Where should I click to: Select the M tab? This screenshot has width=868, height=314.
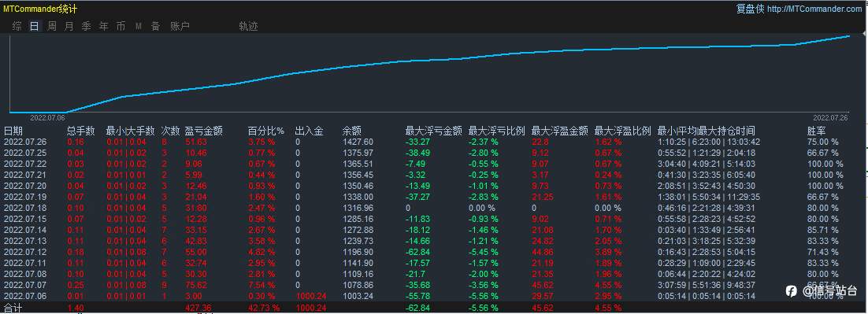pos(139,26)
